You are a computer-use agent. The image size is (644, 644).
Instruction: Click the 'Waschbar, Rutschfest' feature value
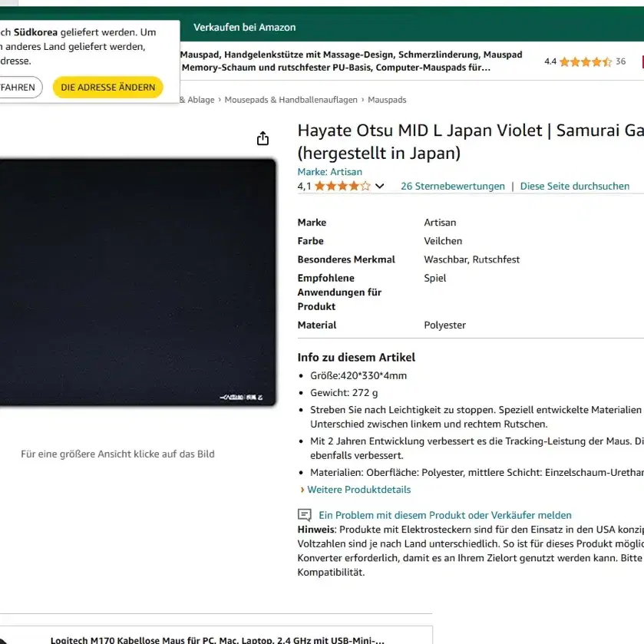pyautogui.click(x=472, y=259)
